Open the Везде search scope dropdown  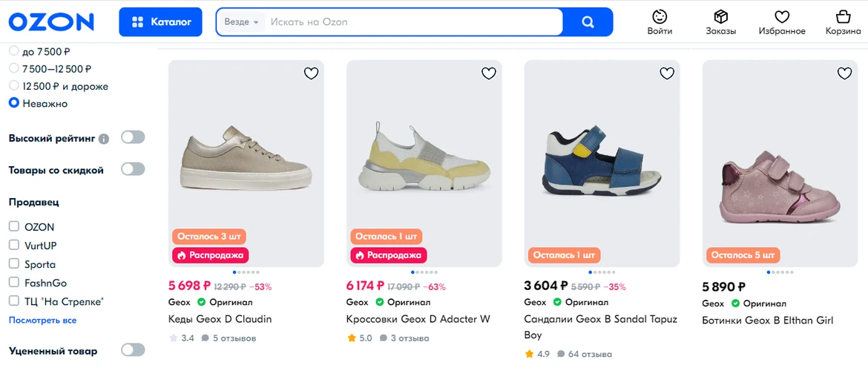pyautogui.click(x=241, y=22)
